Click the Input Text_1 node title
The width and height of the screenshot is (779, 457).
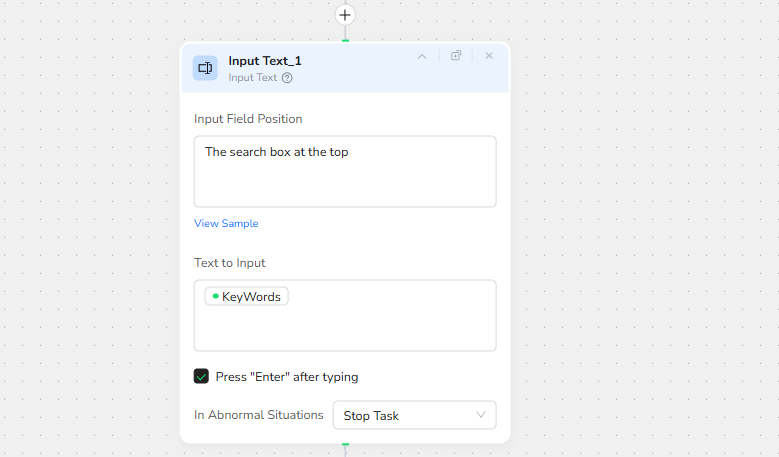click(x=265, y=61)
